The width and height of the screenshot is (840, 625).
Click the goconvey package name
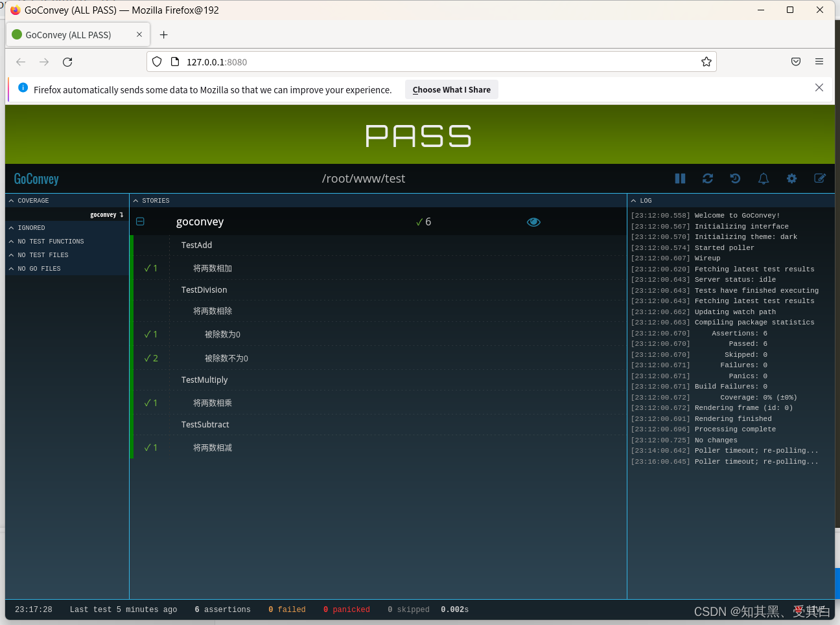(x=200, y=222)
